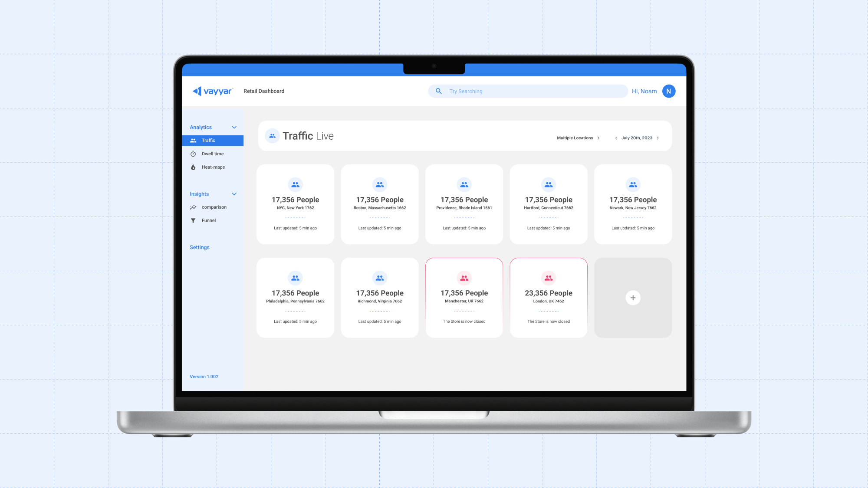Click the 23,356 People count
Screen dimensions: 868x488
[x=549, y=293]
